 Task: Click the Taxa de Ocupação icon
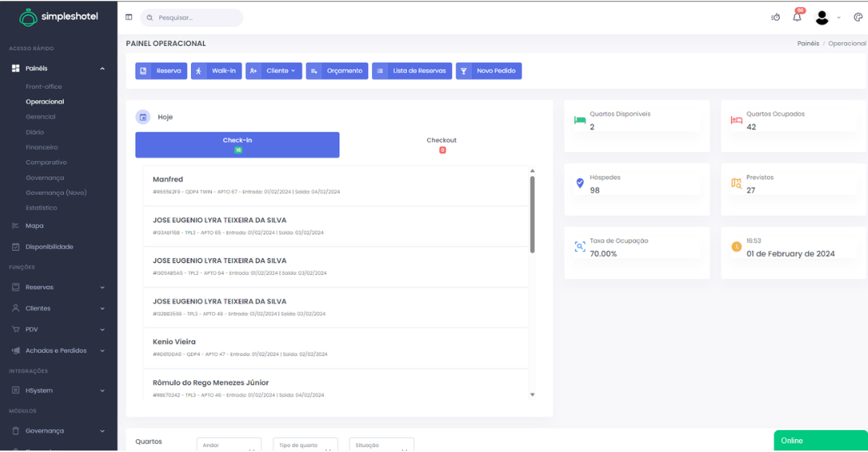(579, 247)
